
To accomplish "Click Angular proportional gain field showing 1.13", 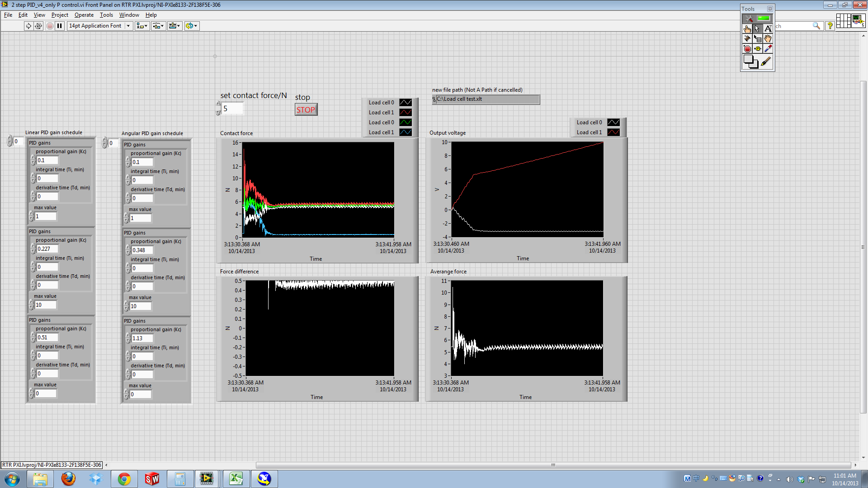I will pos(142,338).
